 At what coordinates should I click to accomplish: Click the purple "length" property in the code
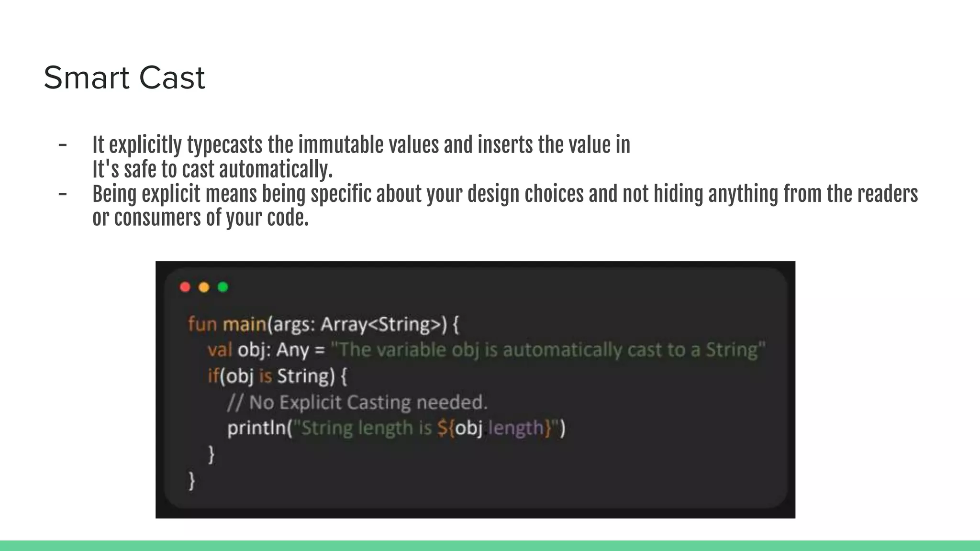[x=516, y=428]
